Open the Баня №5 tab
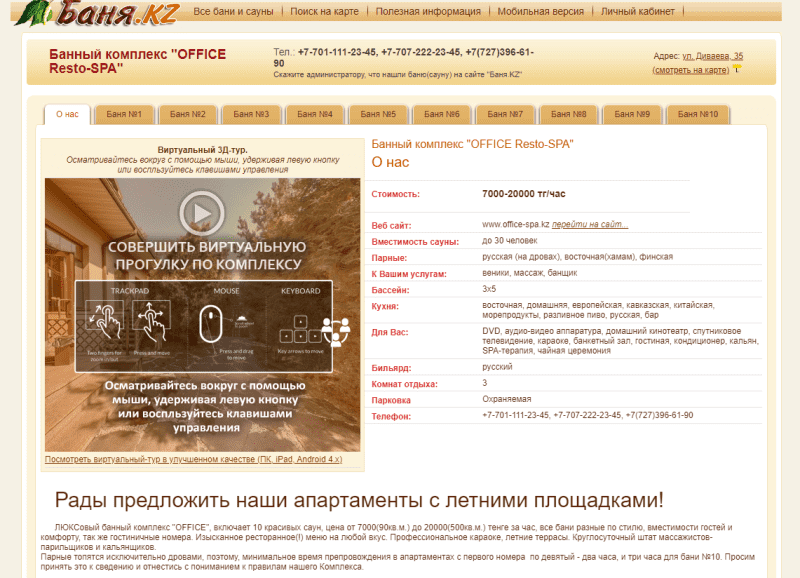The height and width of the screenshot is (578, 800). click(x=378, y=113)
